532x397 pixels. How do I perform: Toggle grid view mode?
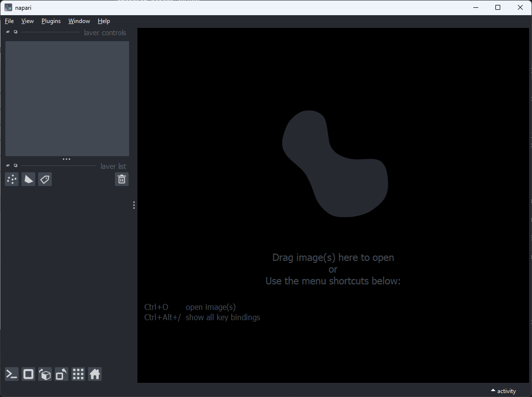(x=78, y=374)
